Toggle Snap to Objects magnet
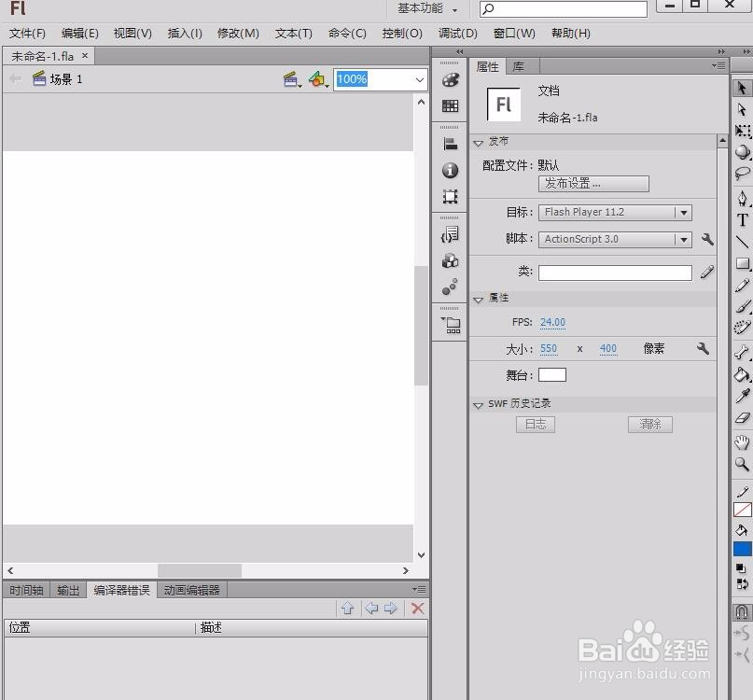 pos(742,611)
